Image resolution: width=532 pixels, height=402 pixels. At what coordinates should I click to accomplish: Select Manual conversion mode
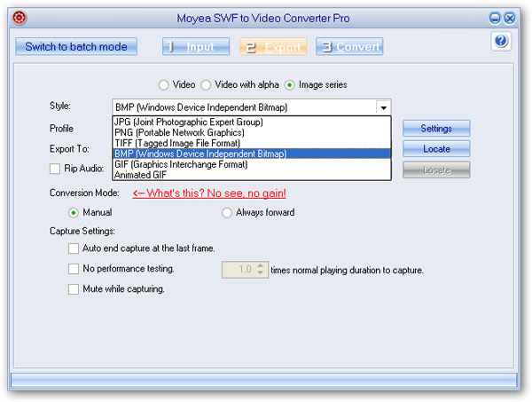74,213
